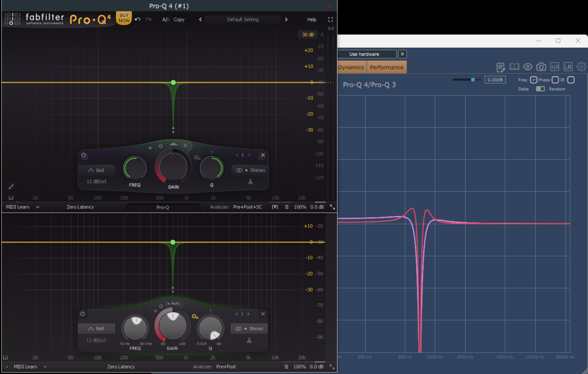Switch to the Dynamics tab

pyautogui.click(x=351, y=67)
